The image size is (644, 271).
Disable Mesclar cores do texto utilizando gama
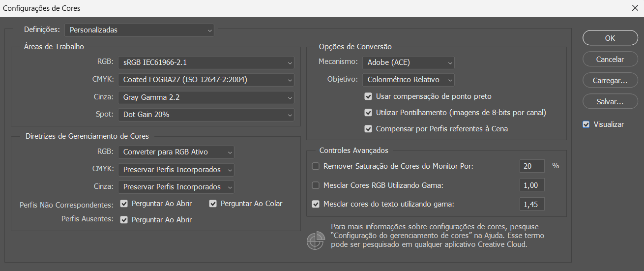click(x=316, y=204)
